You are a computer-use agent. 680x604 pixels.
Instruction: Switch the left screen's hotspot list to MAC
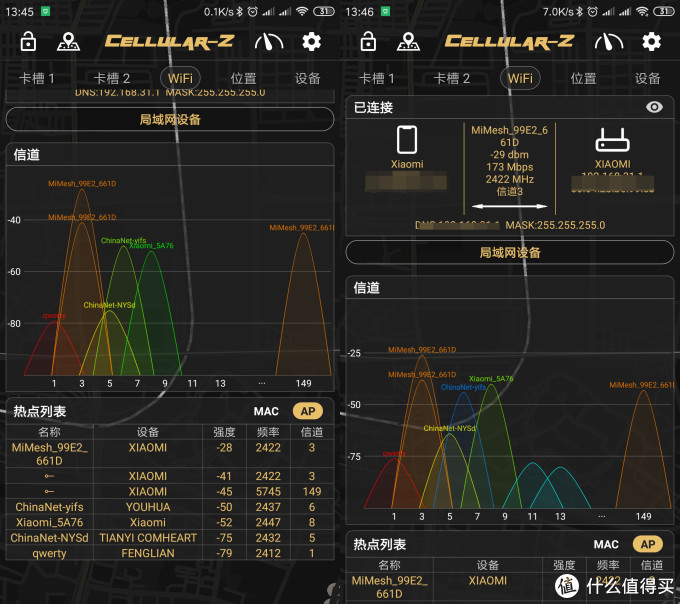tap(266, 411)
